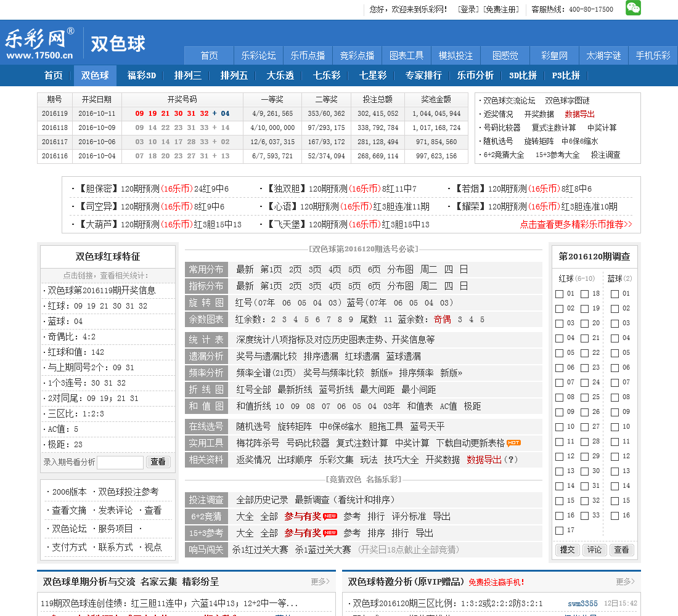Select red ball 09 checkbox
This screenshot has height=616, width=678.
pos(559,412)
